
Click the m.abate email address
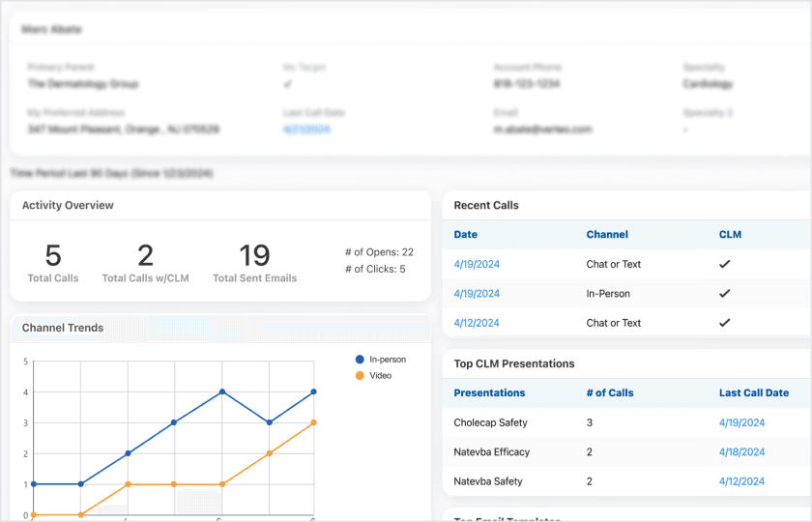542,129
